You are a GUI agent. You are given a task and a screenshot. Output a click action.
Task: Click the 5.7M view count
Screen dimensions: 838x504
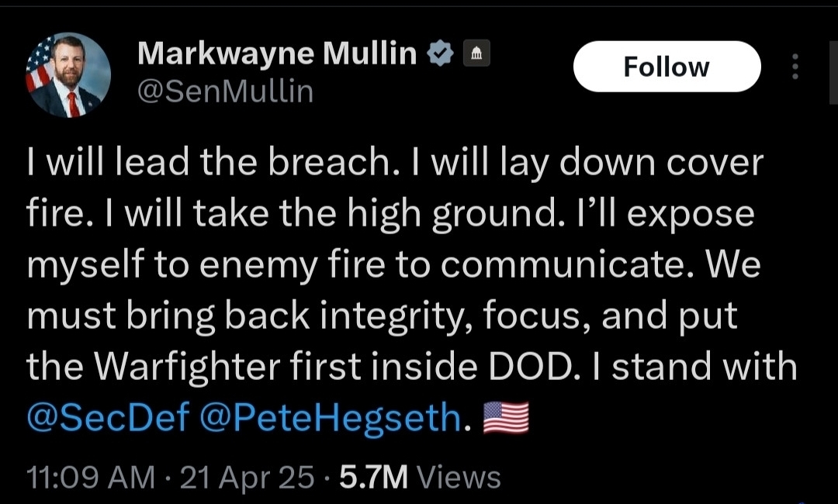(x=373, y=476)
